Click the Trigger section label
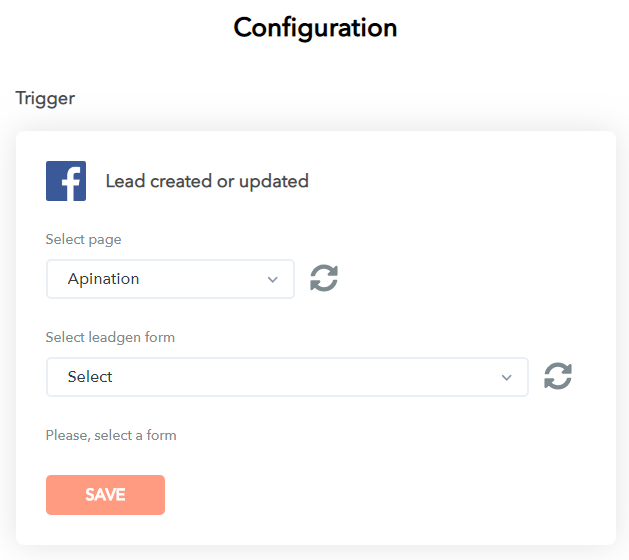The height and width of the screenshot is (560, 629). pos(45,98)
